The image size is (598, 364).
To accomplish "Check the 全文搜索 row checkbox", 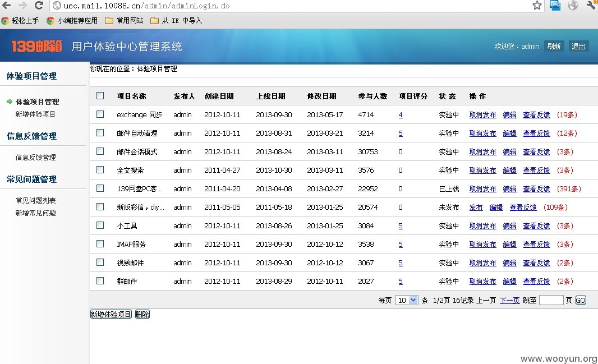I will click(100, 169).
